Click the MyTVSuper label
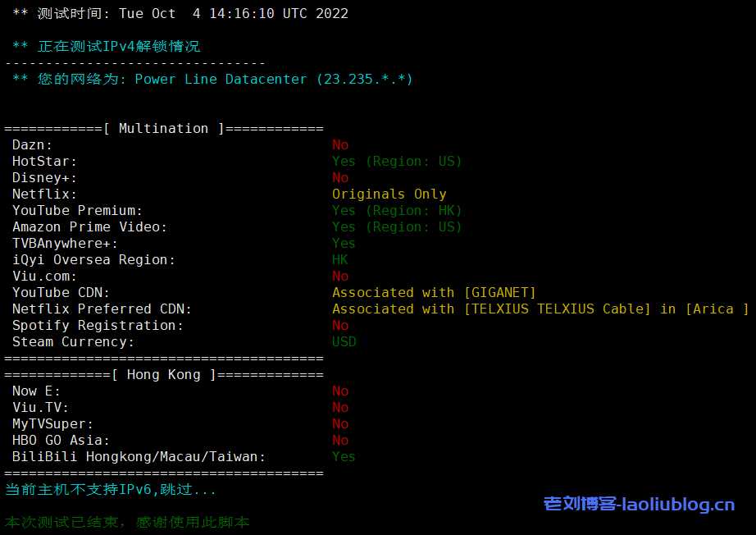The width and height of the screenshot is (756, 535). click(x=52, y=423)
